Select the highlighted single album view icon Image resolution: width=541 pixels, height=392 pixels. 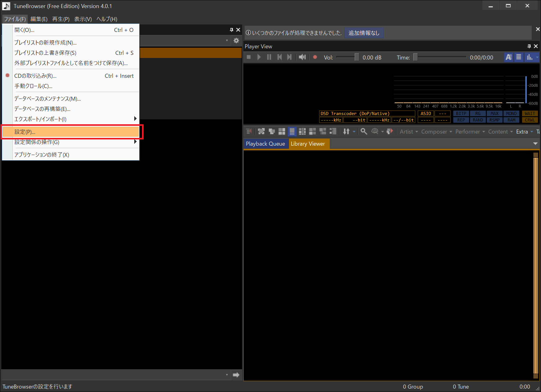click(292, 131)
